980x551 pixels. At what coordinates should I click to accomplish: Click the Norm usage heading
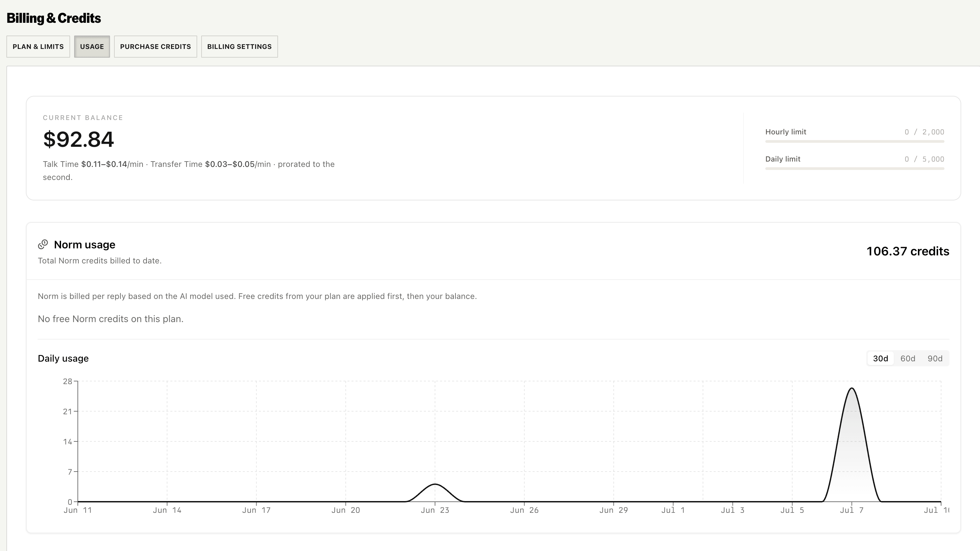[85, 245]
